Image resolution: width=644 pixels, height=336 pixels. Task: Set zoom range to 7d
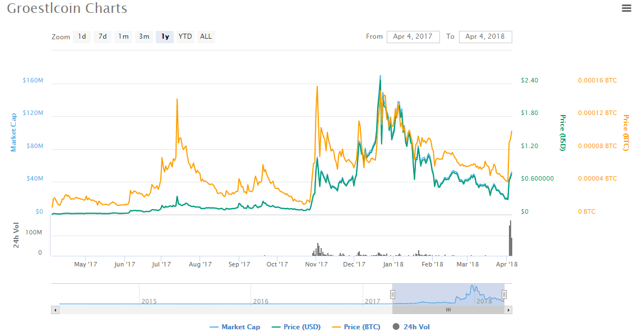click(103, 37)
